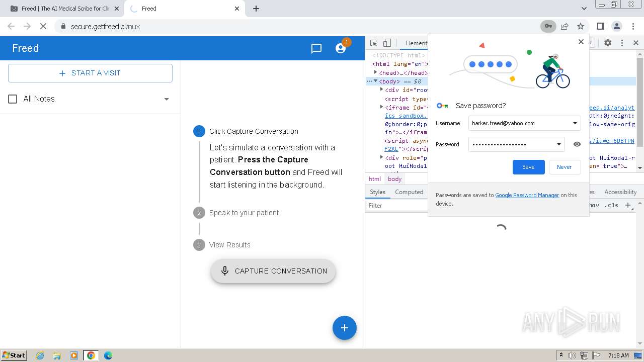Open the chat feedback icon in Freed header
This screenshot has width=644, height=362.
click(316, 48)
